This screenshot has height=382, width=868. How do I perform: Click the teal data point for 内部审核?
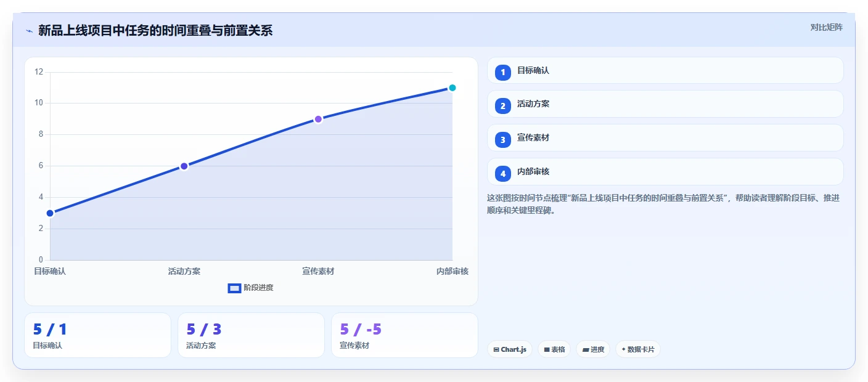[452, 87]
